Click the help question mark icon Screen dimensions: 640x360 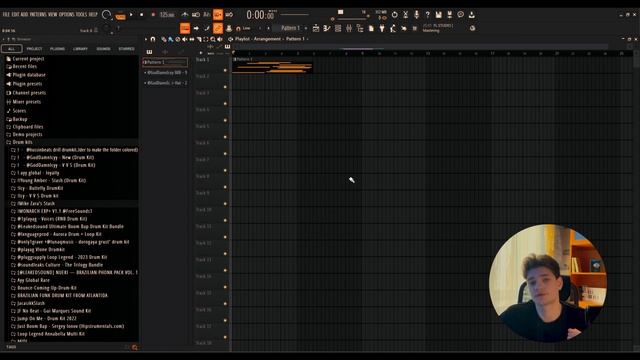[x=427, y=15]
